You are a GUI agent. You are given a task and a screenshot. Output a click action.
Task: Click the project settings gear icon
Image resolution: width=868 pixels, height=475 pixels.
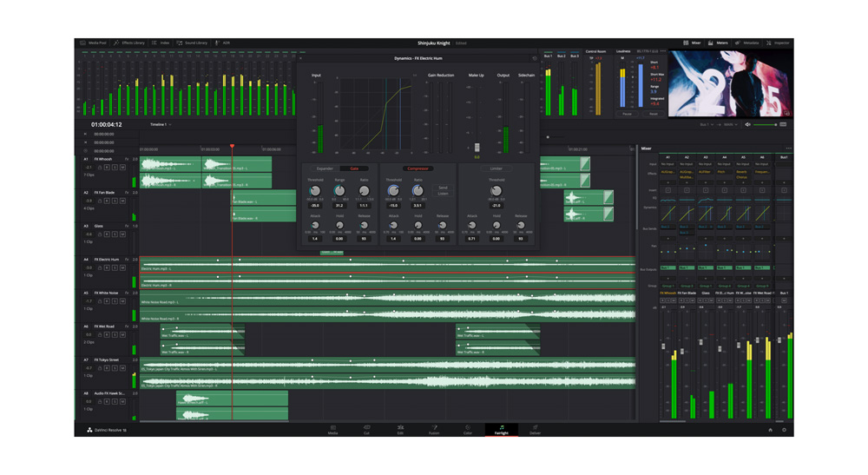point(784,430)
